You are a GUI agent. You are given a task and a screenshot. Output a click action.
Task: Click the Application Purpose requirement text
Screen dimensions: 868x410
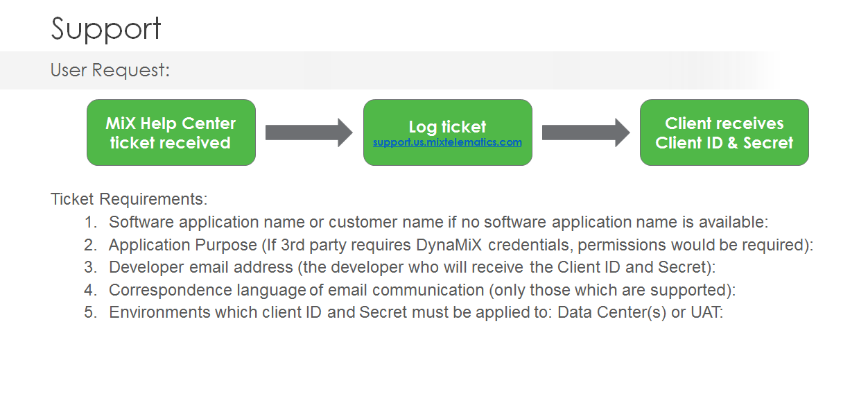tap(460, 245)
